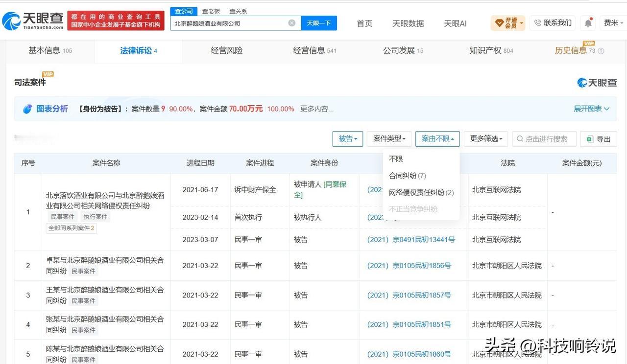Open 天眼AI in top navigation

pyautogui.click(x=455, y=23)
